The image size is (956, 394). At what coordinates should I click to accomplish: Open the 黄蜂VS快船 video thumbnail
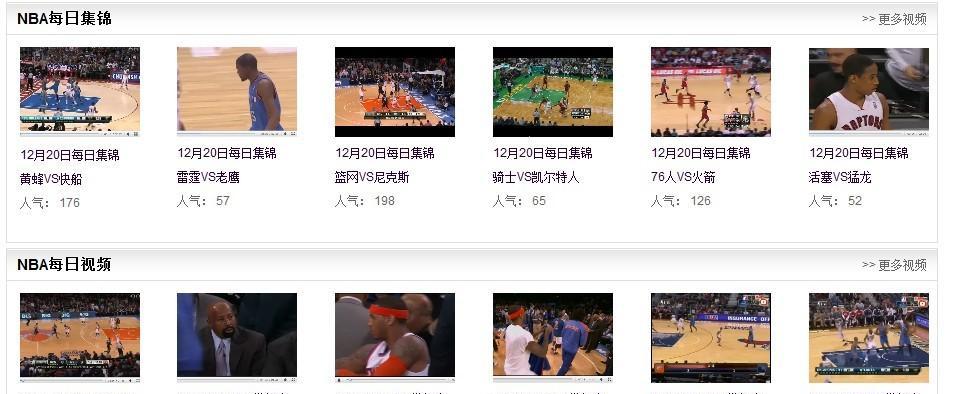point(80,92)
